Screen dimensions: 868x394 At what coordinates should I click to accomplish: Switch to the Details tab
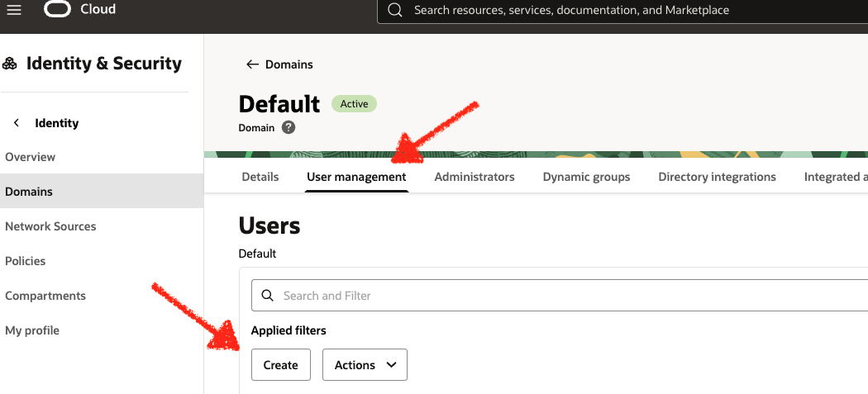pyautogui.click(x=260, y=177)
